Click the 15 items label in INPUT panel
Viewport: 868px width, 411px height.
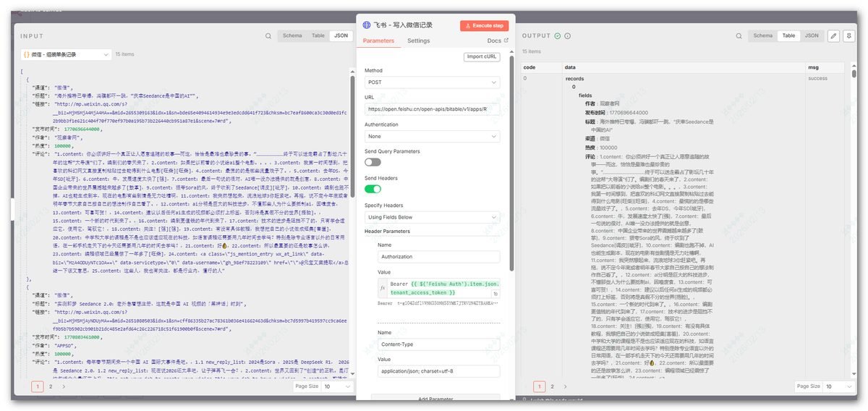click(x=124, y=54)
